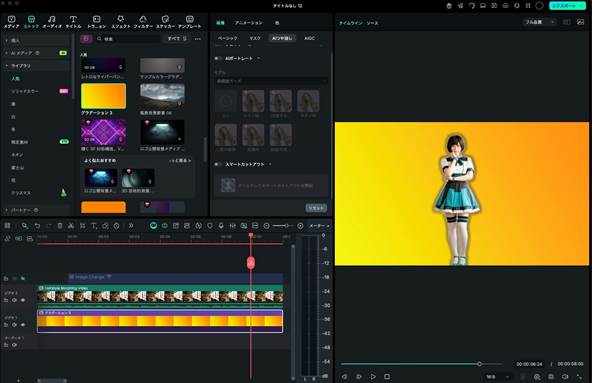
Task: Click the Reset (リセット) button
Action: (316, 208)
